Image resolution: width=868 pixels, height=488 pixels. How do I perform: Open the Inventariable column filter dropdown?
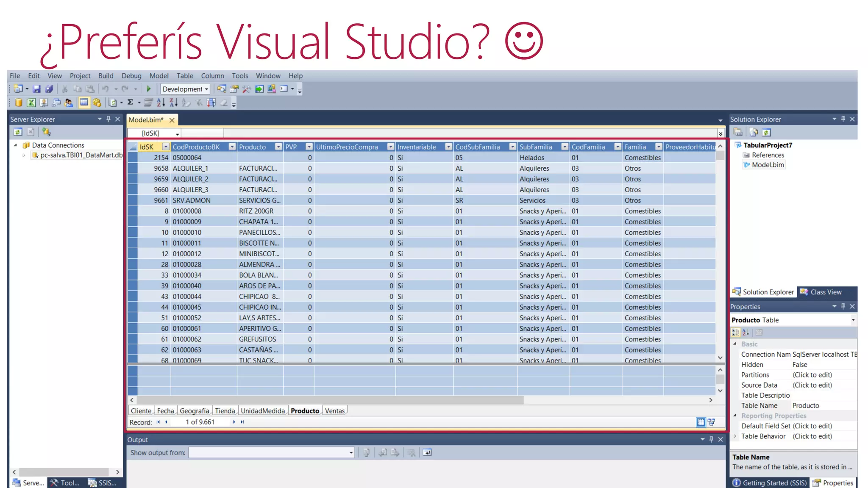click(x=448, y=147)
